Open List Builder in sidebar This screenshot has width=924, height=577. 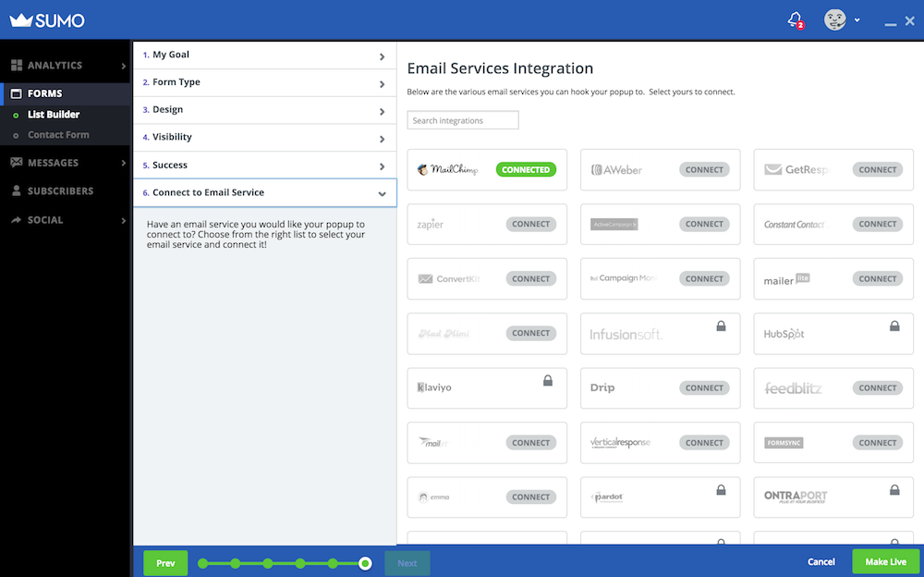(53, 115)
